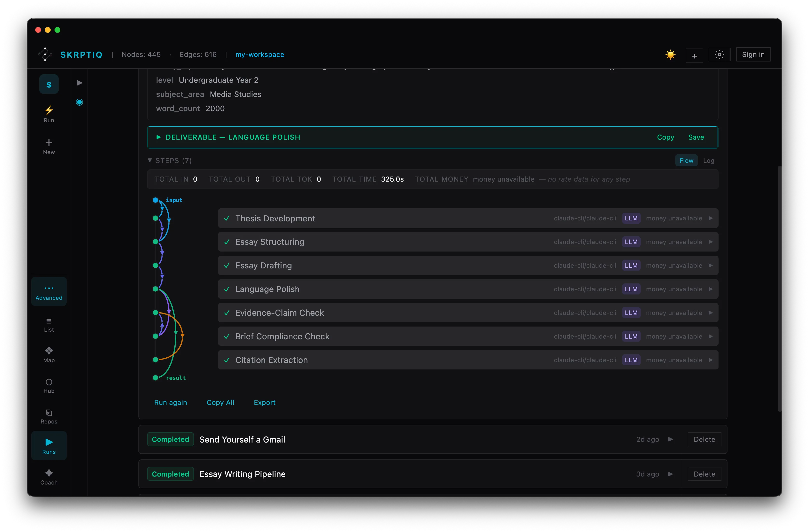809x532 pixels.
Task: Click the Run again link
Action: (x=171, y=402)
